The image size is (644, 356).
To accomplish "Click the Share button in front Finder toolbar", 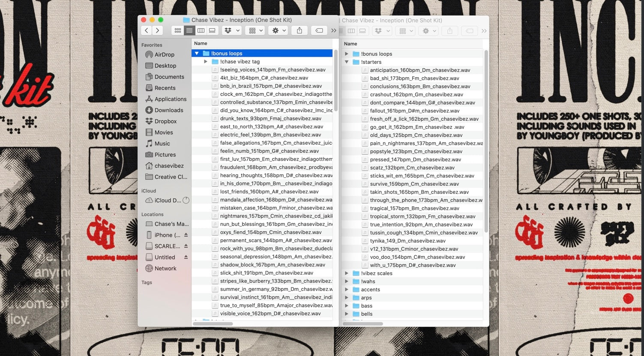I will (300, 30).
